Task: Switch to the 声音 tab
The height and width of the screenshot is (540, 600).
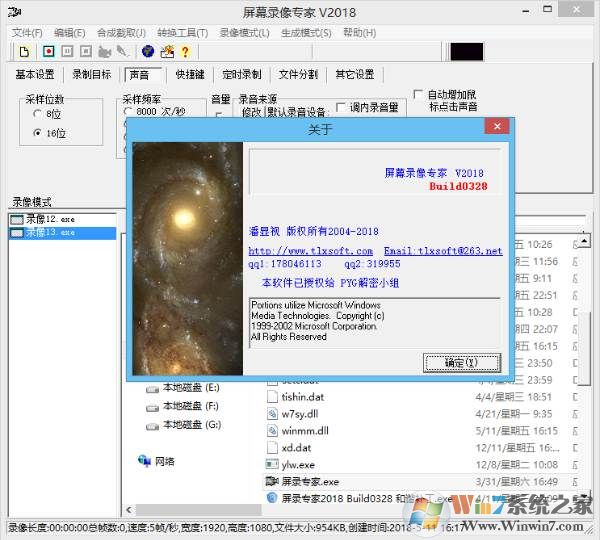Action: (143, 75)
